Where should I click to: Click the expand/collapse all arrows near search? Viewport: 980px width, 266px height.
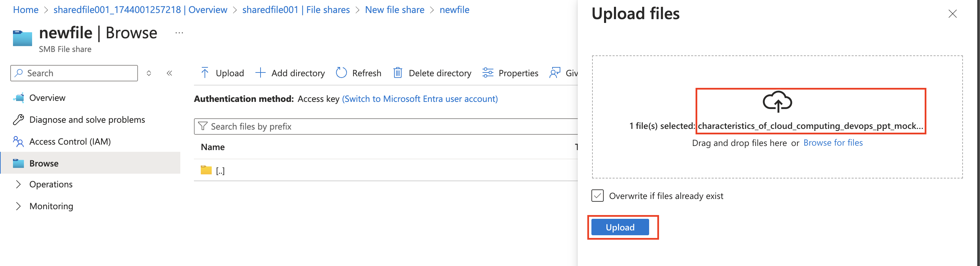(149, 73)
